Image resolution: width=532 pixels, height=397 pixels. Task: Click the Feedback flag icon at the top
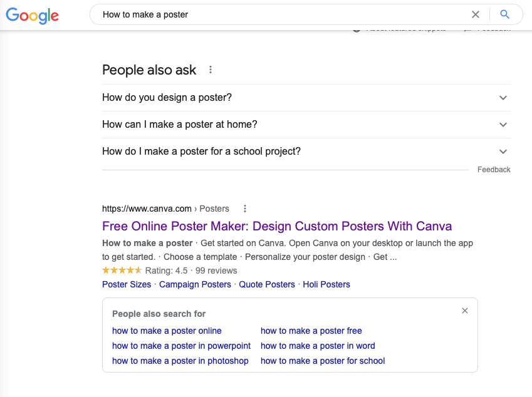tap(464, 28)
